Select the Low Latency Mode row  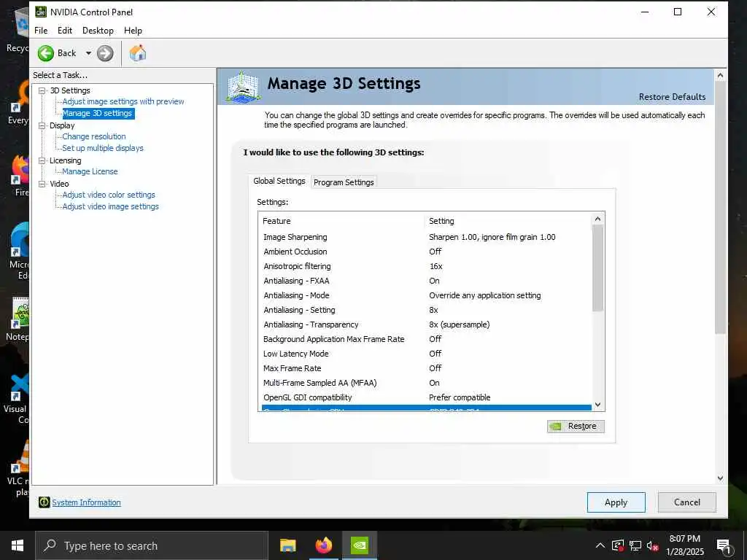tap(426, 354)
